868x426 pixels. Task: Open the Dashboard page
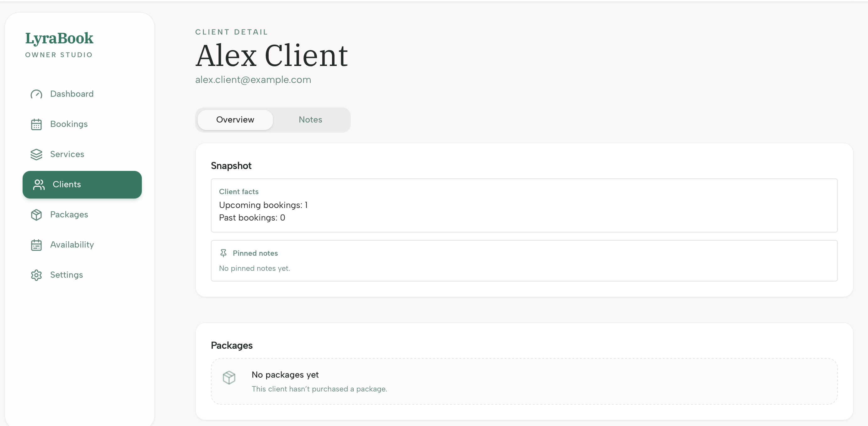click(72, 94)
